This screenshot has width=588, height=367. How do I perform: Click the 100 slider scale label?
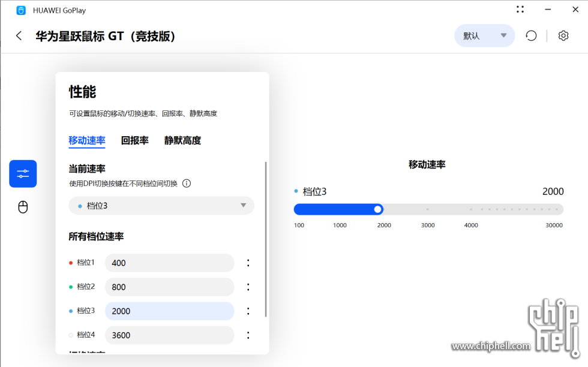(x=299, y=225)
